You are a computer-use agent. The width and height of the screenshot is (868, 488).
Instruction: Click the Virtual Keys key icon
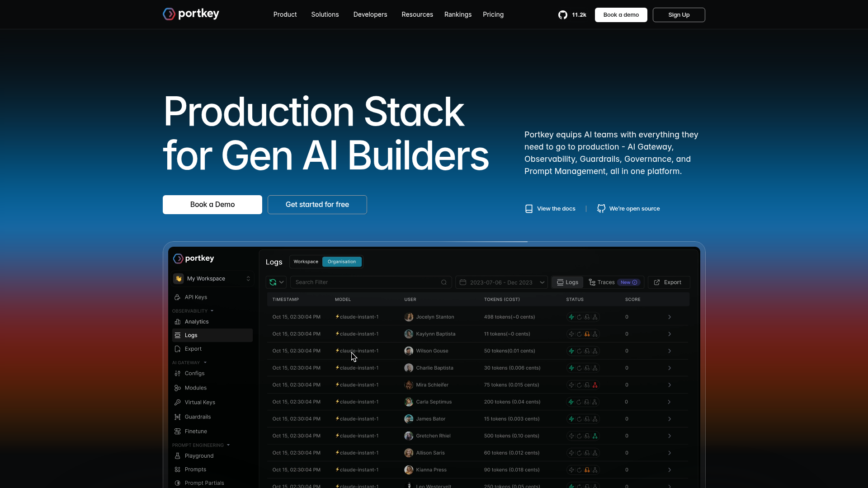pos(178,403)
